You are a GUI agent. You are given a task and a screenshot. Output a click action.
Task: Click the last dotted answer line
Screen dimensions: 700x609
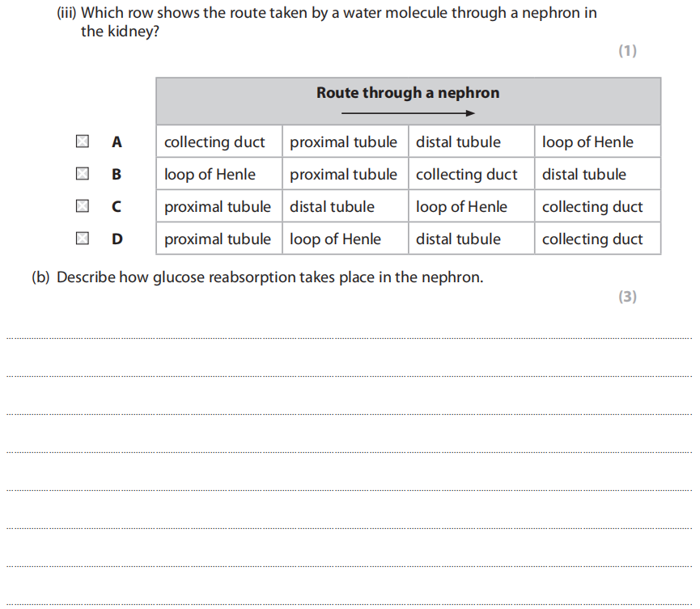349,603
